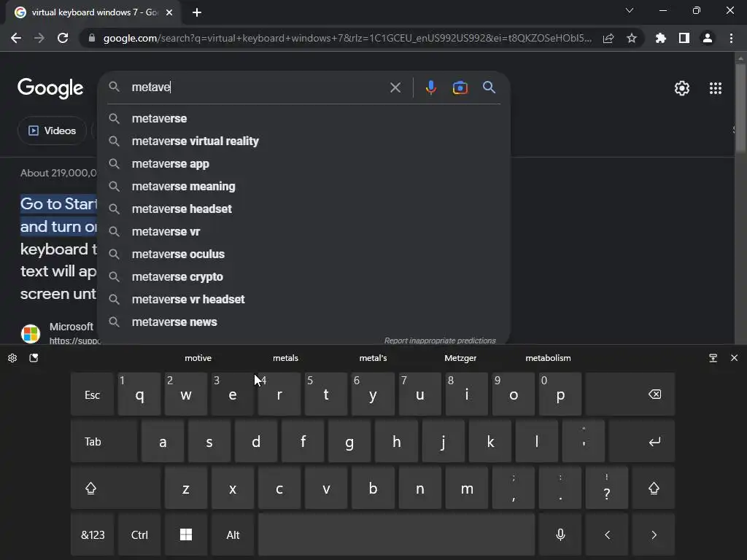Tap the Windows logo key
Viewport: 747px width, 560px height.
tap(186, 534)
